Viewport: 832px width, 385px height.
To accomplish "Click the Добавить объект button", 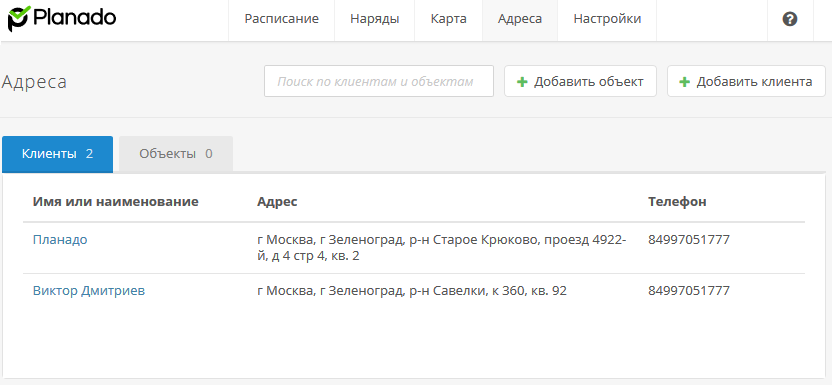I will click(x=580, y=81).
